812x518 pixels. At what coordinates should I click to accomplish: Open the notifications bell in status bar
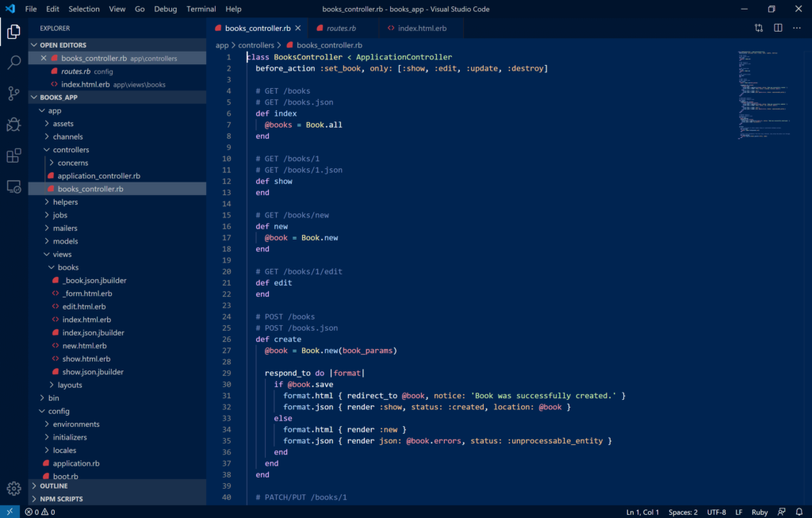pyautogui.click(x=800, y=512)
